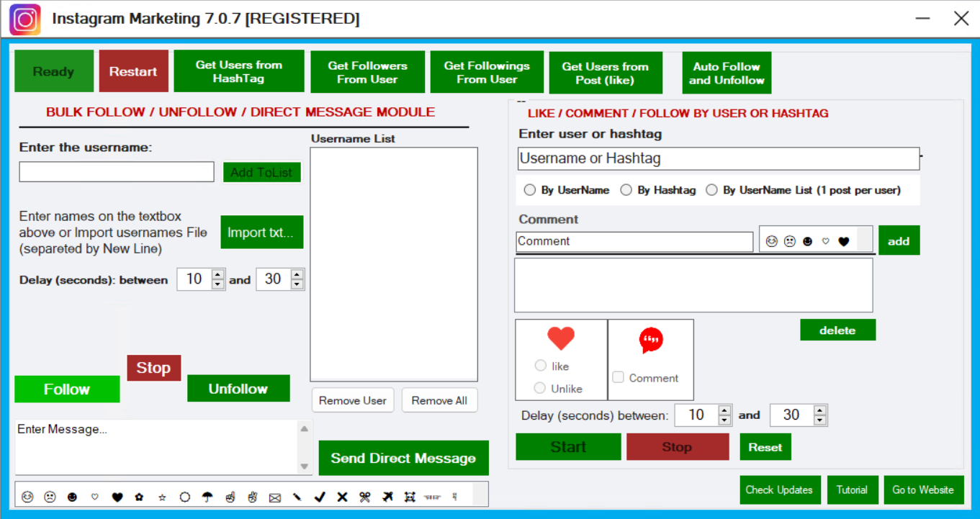Click the red heart like icon
Screen dimensions: 980x519
coord(561,338)
